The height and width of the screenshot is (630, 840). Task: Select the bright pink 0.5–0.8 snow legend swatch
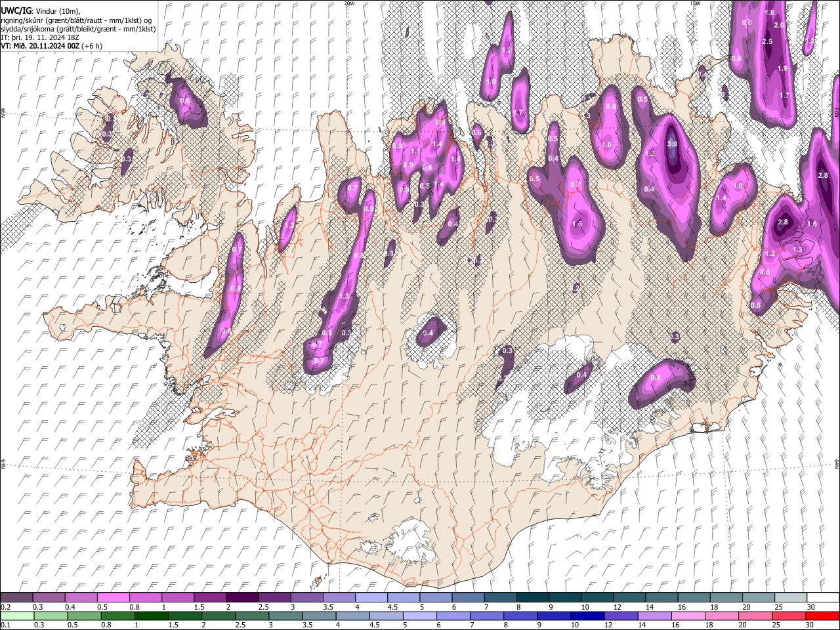pos(113,597)
